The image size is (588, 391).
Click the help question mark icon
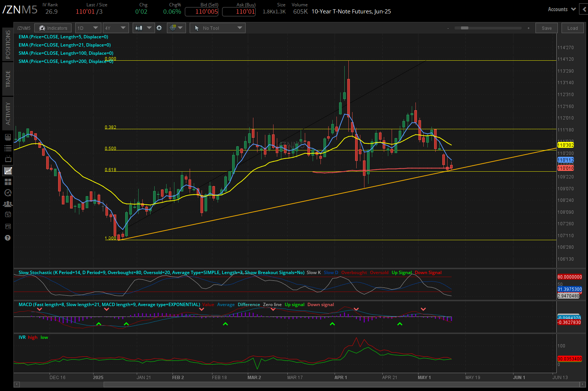click(x=8, y=238)
